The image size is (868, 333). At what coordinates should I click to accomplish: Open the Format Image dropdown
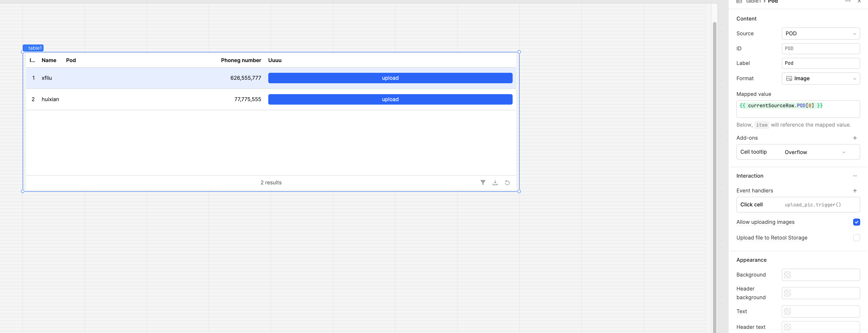821,78
